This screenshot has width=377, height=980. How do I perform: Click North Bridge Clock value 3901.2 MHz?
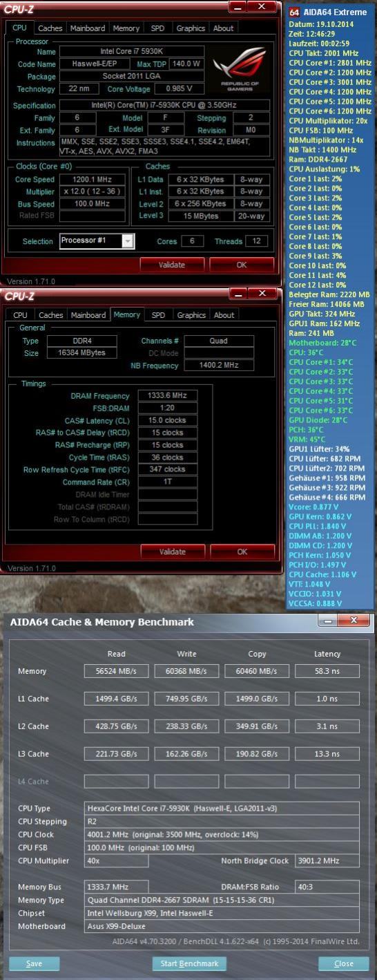pos(327,860)
